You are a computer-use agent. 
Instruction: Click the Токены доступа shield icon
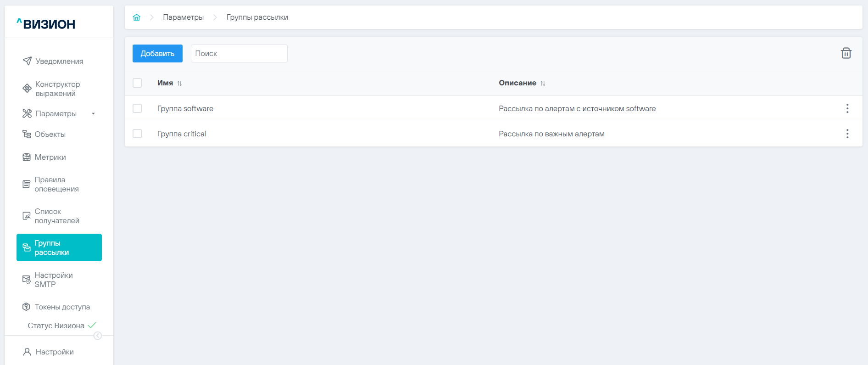(27, 307)
